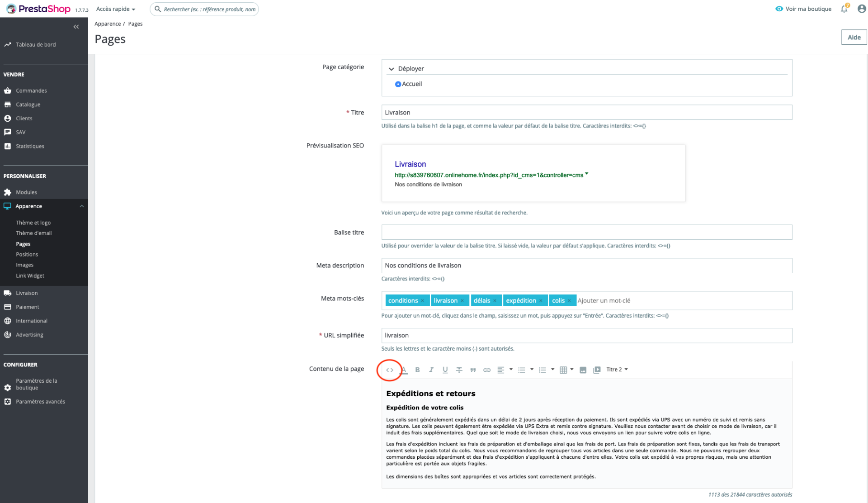The image size is (868, 503).
Task: Open the Statistiques menu
Action: click(x=30, y=147)
